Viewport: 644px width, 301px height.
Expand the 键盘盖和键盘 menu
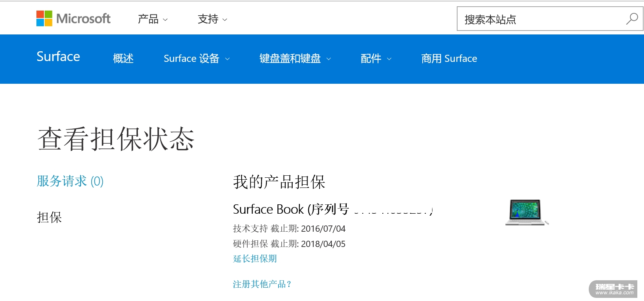coord(295,58)
